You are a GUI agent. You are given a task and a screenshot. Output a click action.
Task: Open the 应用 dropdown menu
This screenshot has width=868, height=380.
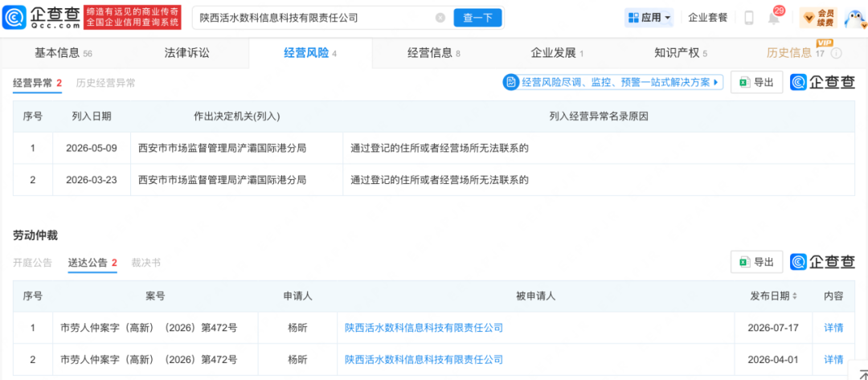pos(649,18)
